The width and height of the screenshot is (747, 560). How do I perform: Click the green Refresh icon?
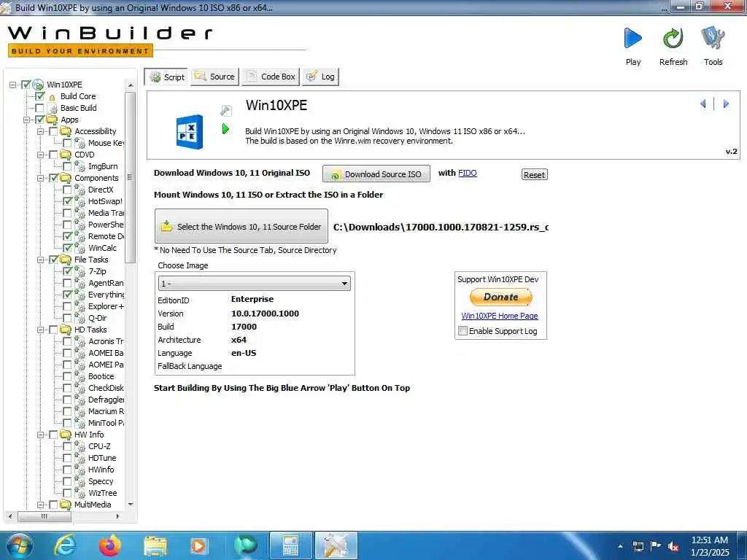(673, 38)
